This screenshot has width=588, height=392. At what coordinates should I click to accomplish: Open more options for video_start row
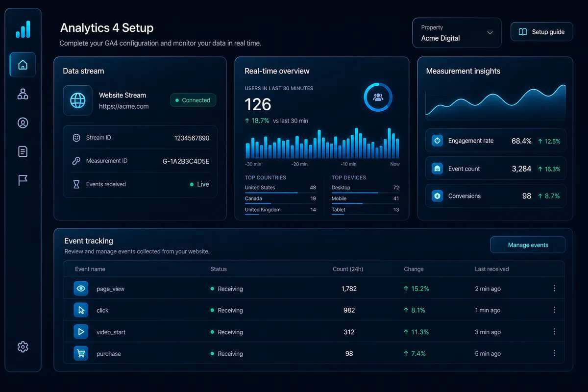[554, 332]
